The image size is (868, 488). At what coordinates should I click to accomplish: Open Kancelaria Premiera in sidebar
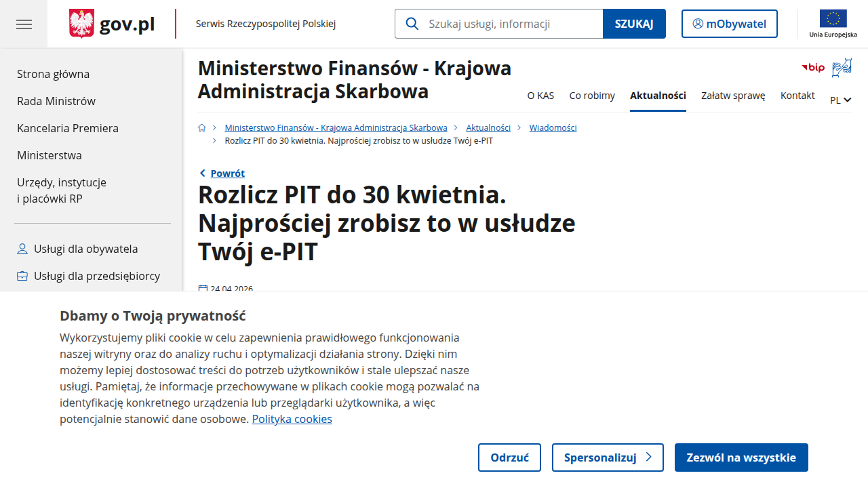click(68, 128)
